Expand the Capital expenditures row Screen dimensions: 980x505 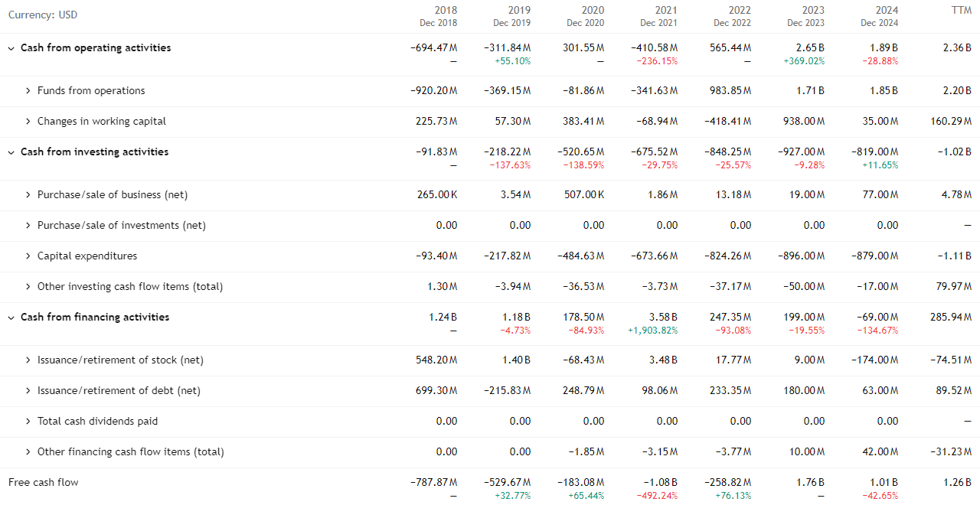[x=28, y=256]
